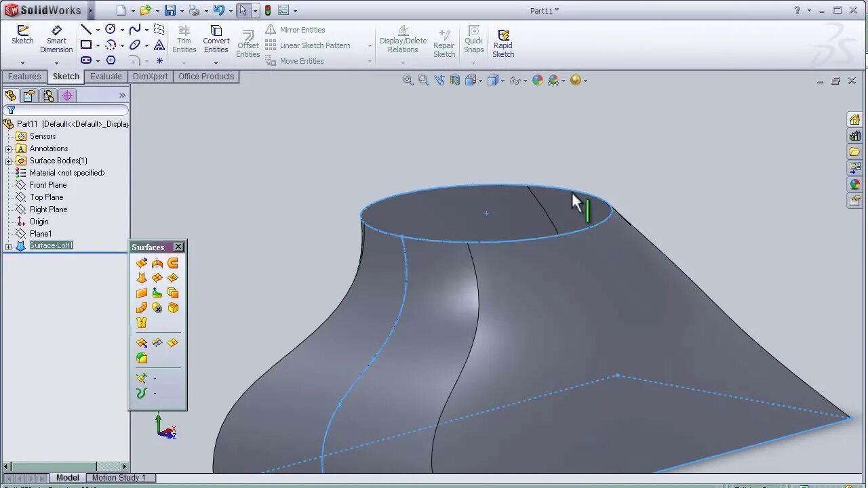868x488 pixels.
Task: Select the Point sketch tool
Action: tap(159, 60)
